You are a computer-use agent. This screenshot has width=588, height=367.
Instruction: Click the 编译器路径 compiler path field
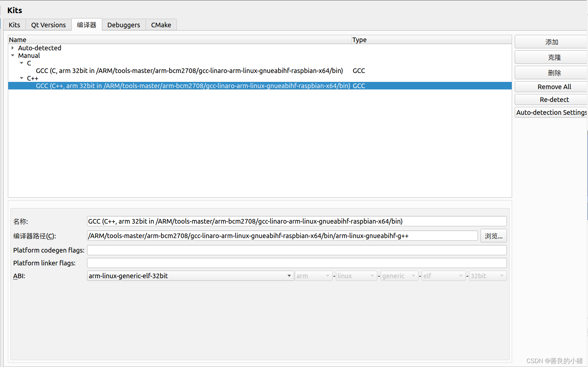[282, 236]
